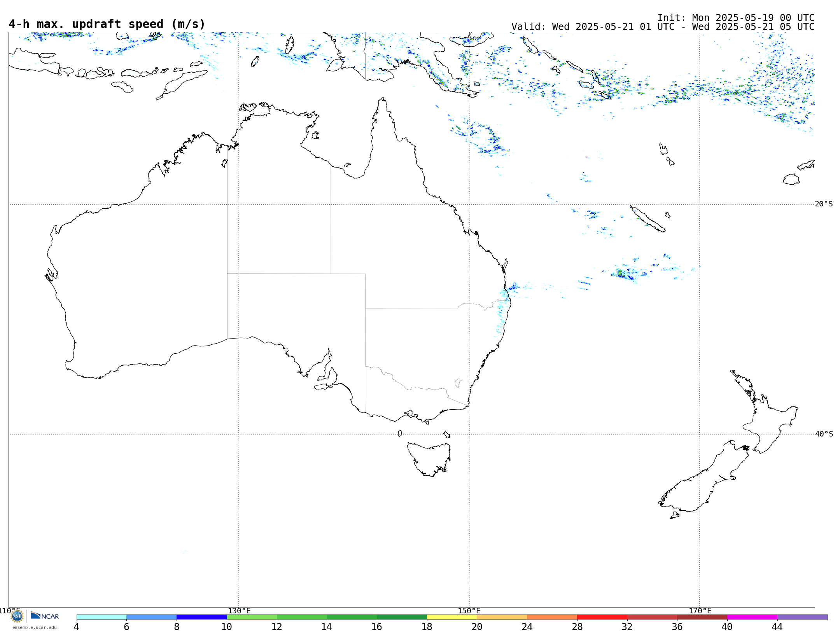Screen dimensions: 840x632
Task: Click the 150°E longitude label
Action: 469,611
